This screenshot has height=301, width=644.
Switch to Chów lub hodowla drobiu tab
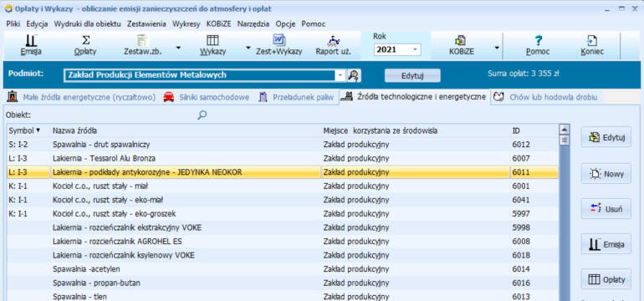(x=545, y=97)
